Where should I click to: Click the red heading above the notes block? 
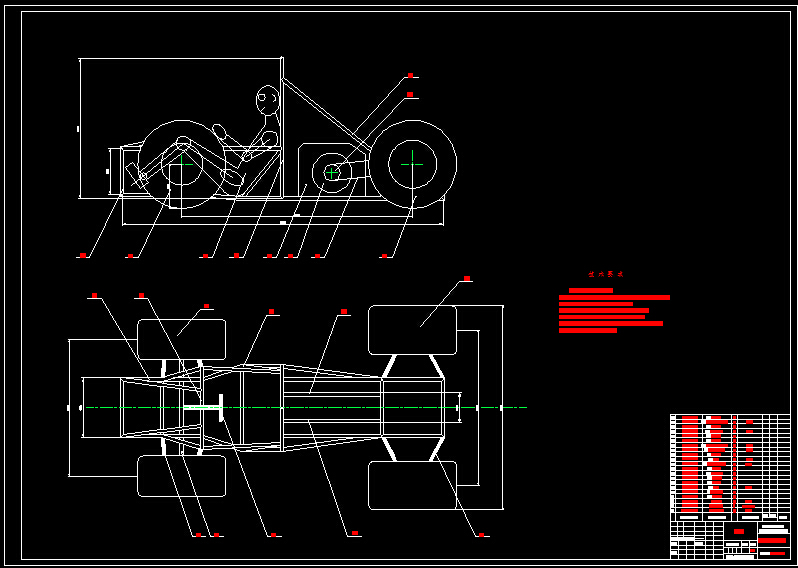[606, 274]
